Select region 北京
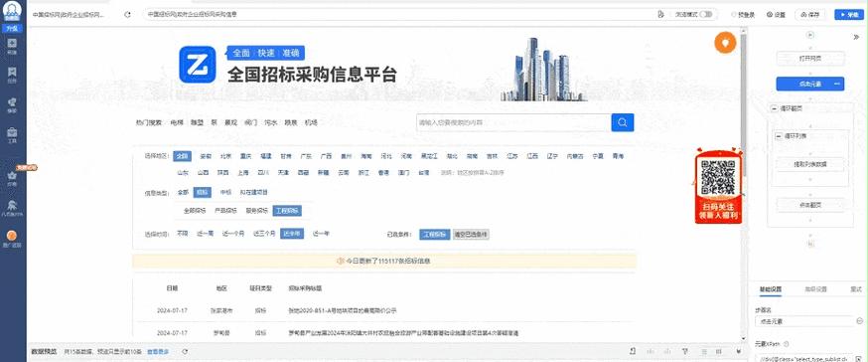Screen dimensions: 868x362 pyautogui.click(x=225, y=156)
